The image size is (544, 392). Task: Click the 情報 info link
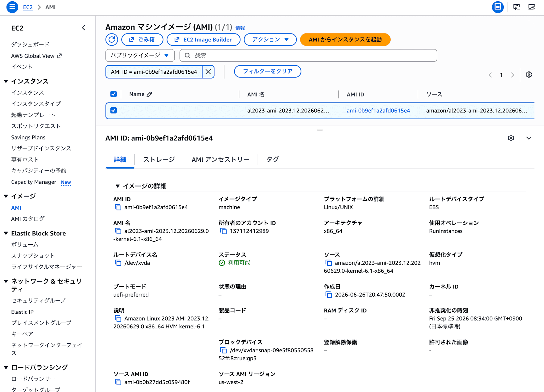pyautogui.click(x=240, y=28)
